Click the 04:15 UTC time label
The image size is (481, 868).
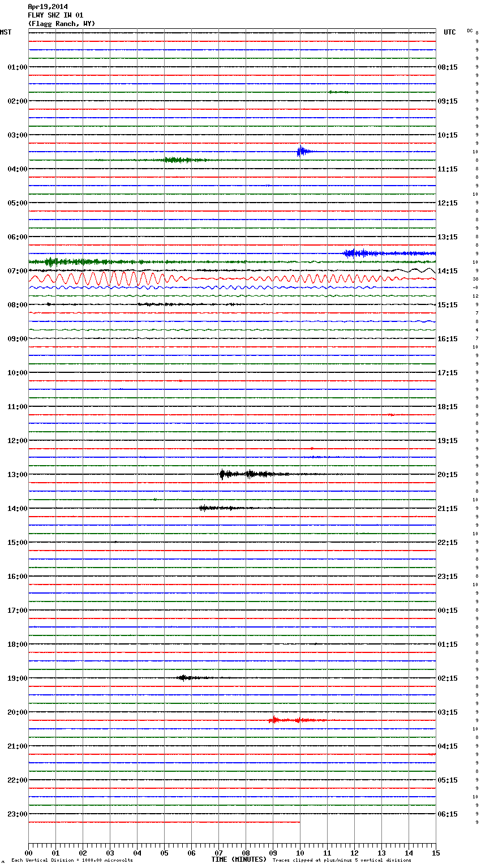point(448,746)
